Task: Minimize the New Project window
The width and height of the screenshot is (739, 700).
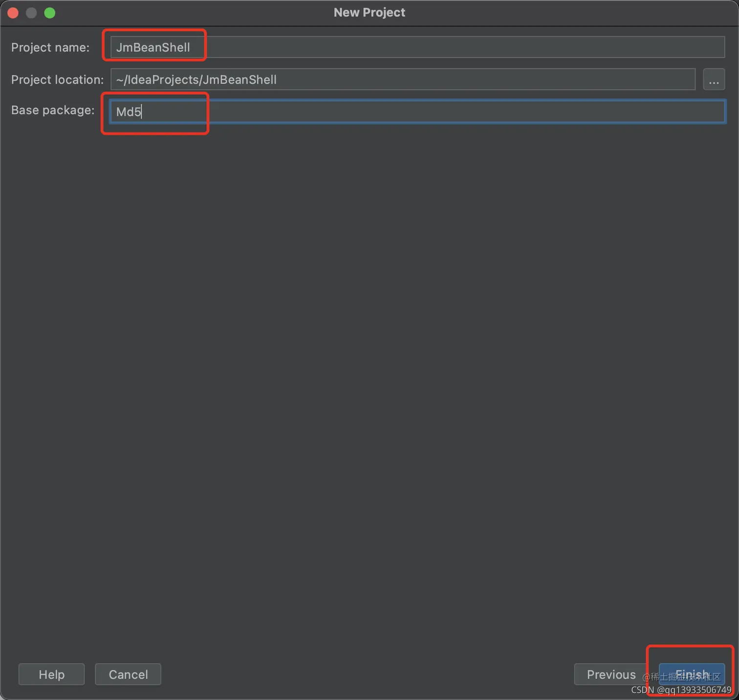Action: [x=31, y=13]
